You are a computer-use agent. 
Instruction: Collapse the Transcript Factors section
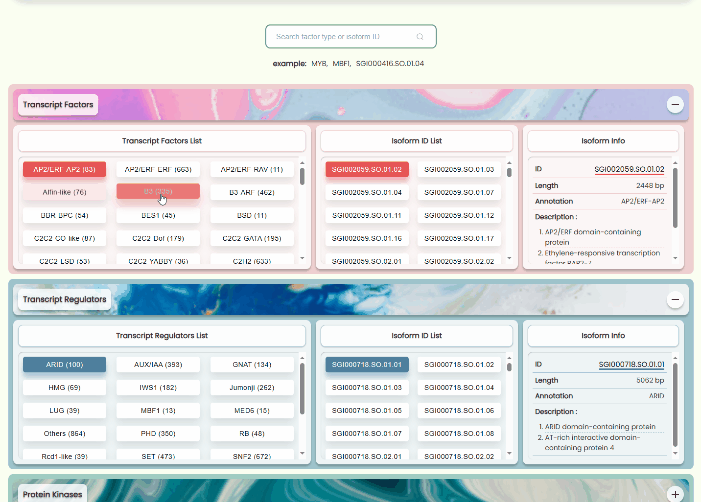(x=675, y=105)
